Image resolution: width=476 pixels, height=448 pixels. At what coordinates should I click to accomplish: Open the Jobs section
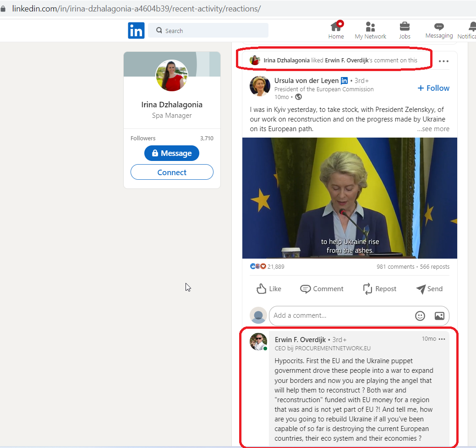405,30
